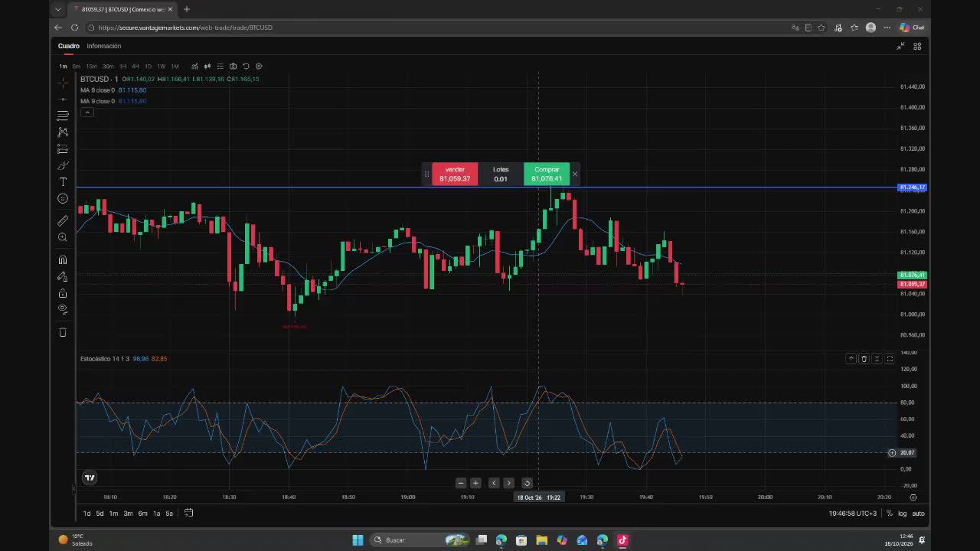Viewport: 980px width, 551px height.
Task: Maximize the Estocástico indicator pane
Action: tap(890, 359)
